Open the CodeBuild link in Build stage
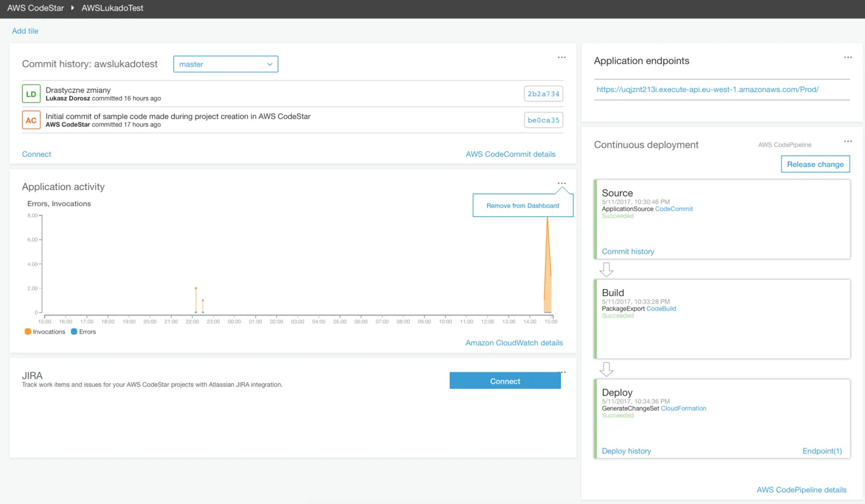Viewport: 865px width, 504px height. click(661, 308)
